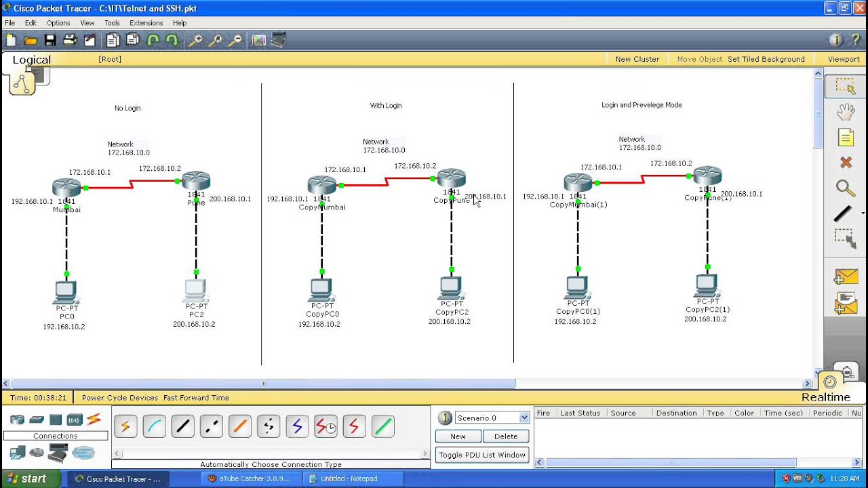
Task: Click the Copy icon in toolbar
Action: pyautogui.click(x=113, y=41)
